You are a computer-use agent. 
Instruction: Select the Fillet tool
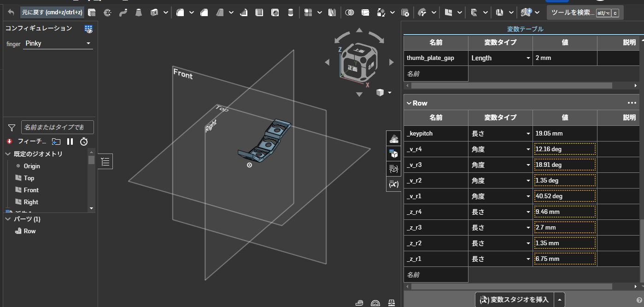(x=180, y=12)
